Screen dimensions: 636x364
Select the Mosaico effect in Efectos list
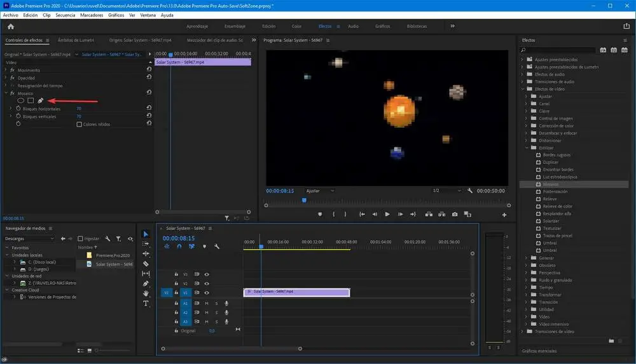pyautogui.click(x=551, y=184)
